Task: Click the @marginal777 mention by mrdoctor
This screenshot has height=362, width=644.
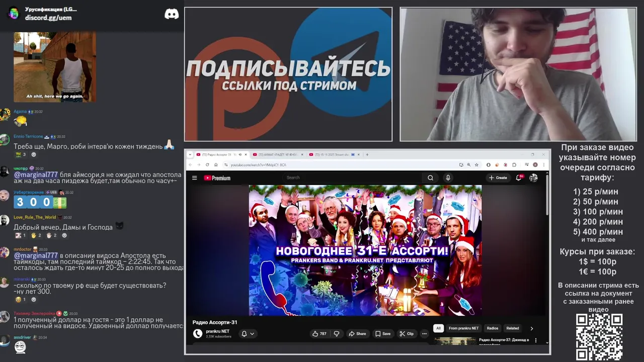Action: (36, 255)
